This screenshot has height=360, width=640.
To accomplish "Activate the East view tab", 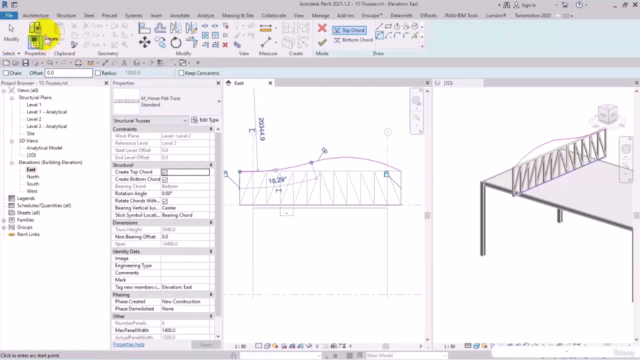I will pyautogui.click(x=239, y=83).
